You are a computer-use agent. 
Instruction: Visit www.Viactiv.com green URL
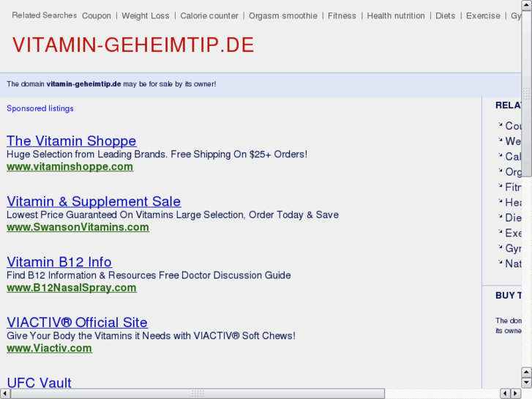pos(49,348)
